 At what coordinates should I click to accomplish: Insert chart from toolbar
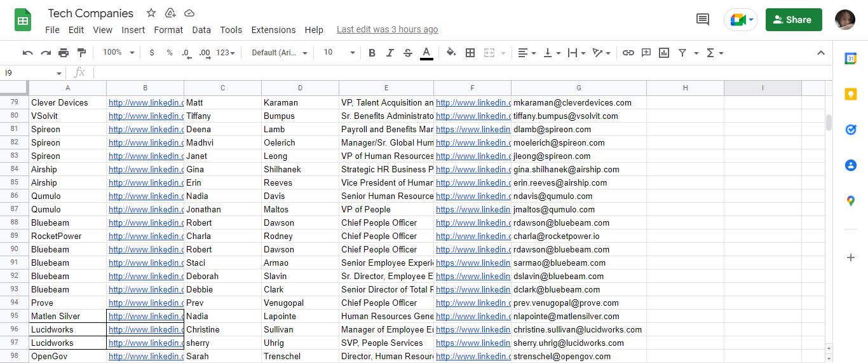(x=664, y=53)
